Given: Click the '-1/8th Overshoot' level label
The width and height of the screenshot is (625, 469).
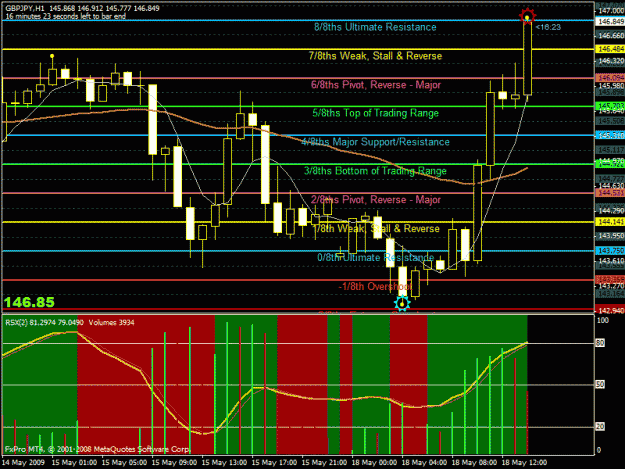Looking at the screenshot, I should tap(375, 286).
